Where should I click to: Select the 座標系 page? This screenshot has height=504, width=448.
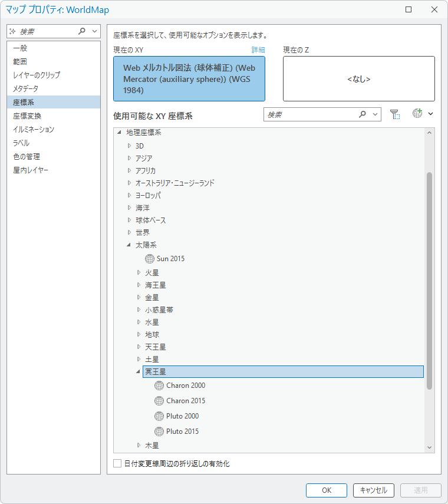(54, 102)
